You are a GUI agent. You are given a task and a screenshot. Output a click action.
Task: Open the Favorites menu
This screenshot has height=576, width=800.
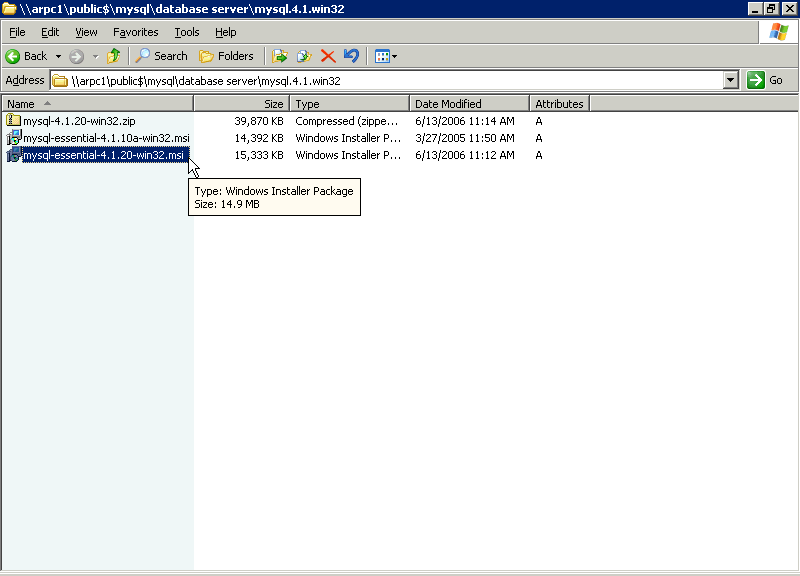coord(135,32)
